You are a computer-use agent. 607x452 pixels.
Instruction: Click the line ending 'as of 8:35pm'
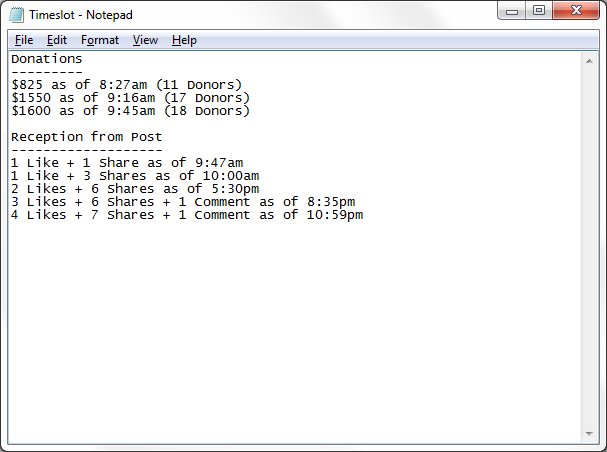[x=183, y=202]
